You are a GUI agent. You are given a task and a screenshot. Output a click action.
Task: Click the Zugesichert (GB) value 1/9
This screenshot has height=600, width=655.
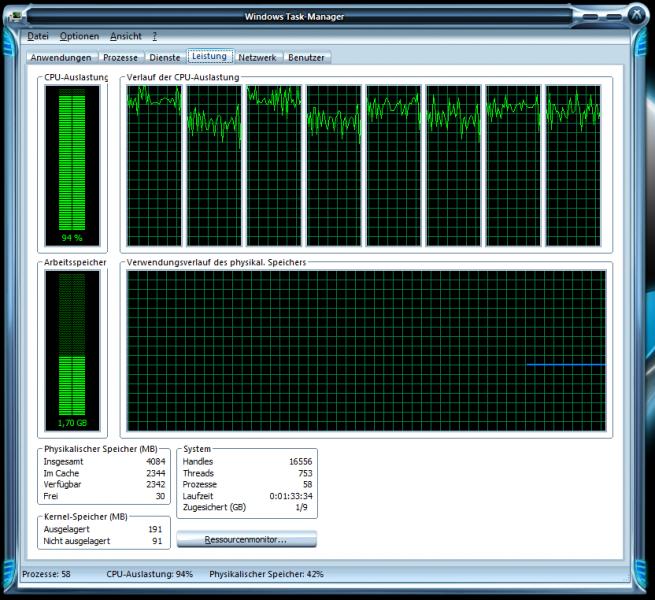302,507
